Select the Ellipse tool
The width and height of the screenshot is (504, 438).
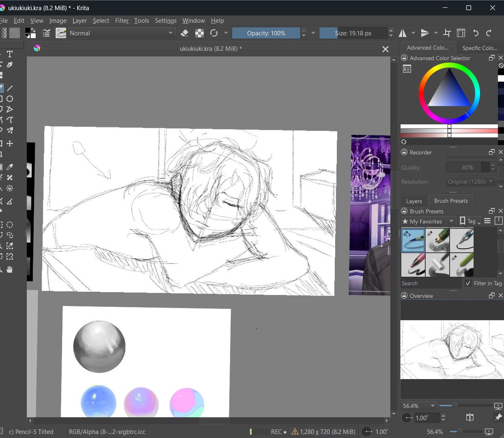coord(10,99)
